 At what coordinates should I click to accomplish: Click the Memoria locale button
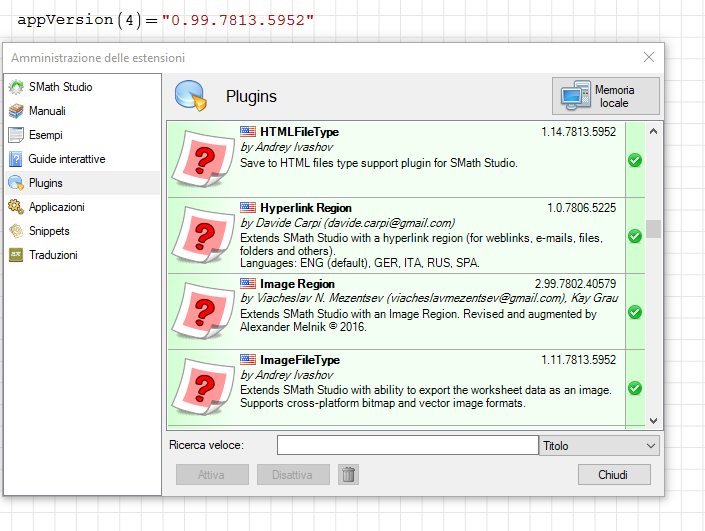click(606, 97)
